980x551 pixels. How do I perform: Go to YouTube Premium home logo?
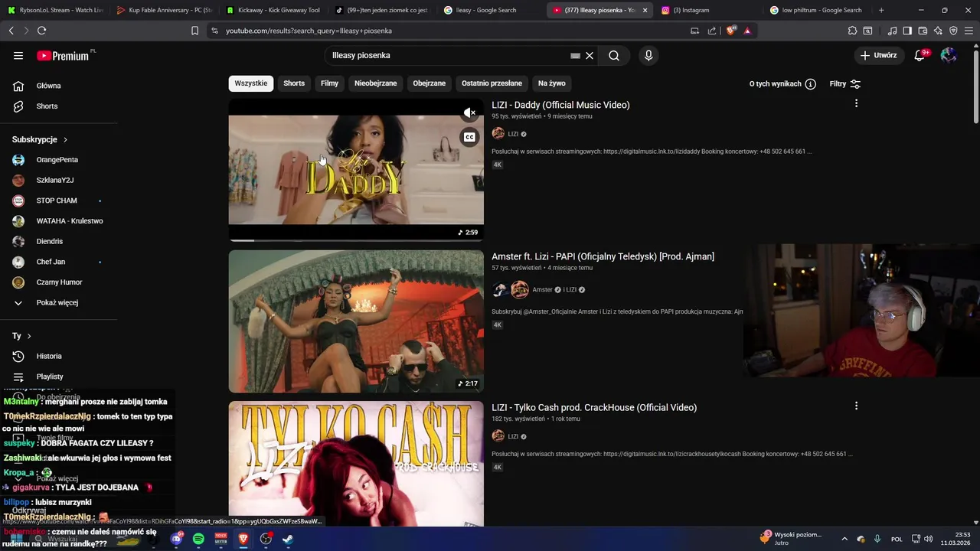(x=64, y=56)
